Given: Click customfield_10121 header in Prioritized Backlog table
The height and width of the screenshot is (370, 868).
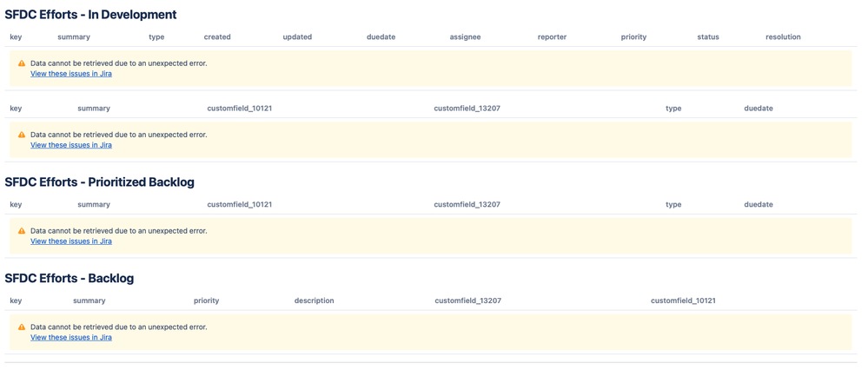Looking at the screenshot, I should coord(240,205).
